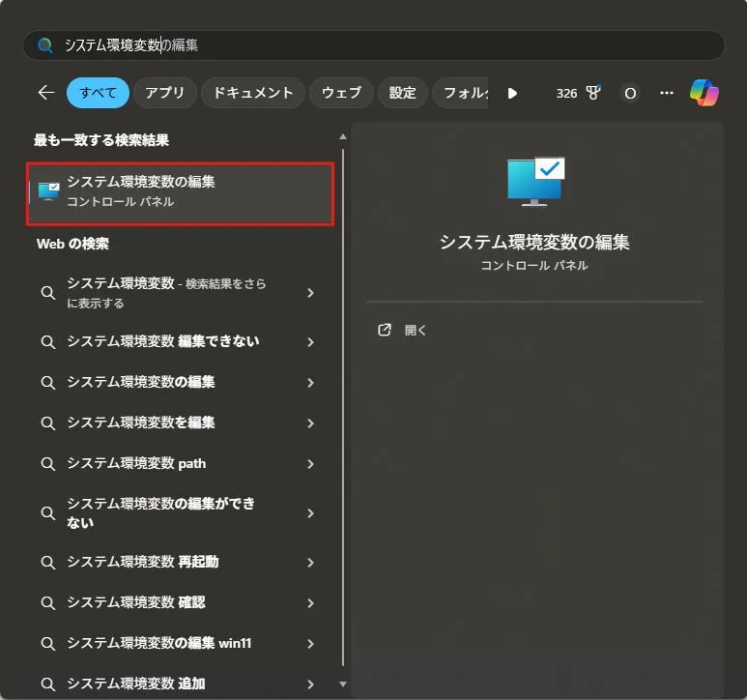Click the small monitor icon in the best match result
This screenshot has height=700, width=747.
pyautogui.click(x=48, y=191)
